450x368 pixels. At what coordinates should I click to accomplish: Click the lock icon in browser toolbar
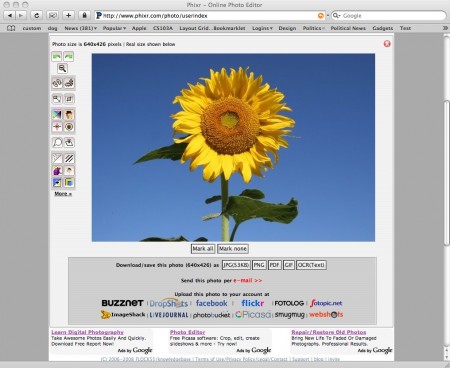84,15
